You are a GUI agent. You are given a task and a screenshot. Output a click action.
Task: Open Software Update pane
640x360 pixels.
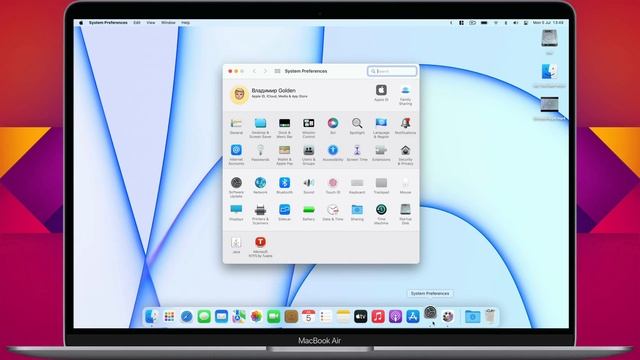pos(236,183)
